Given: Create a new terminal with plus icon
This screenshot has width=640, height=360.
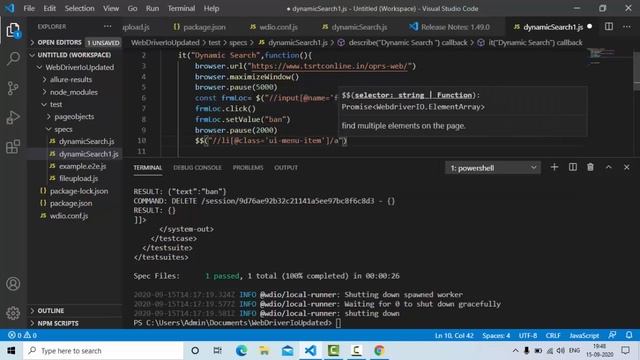Looking at the screenshot, I should (x=554, y=167).
